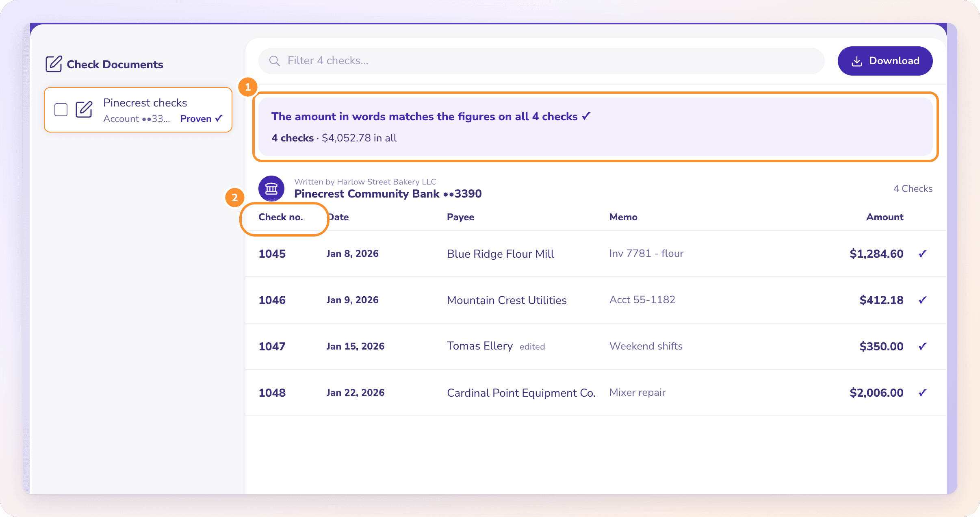Tick the Pinecrest checks checkbox
The height and width of the screenshot is (517, 980).
[x=61, y=110]
